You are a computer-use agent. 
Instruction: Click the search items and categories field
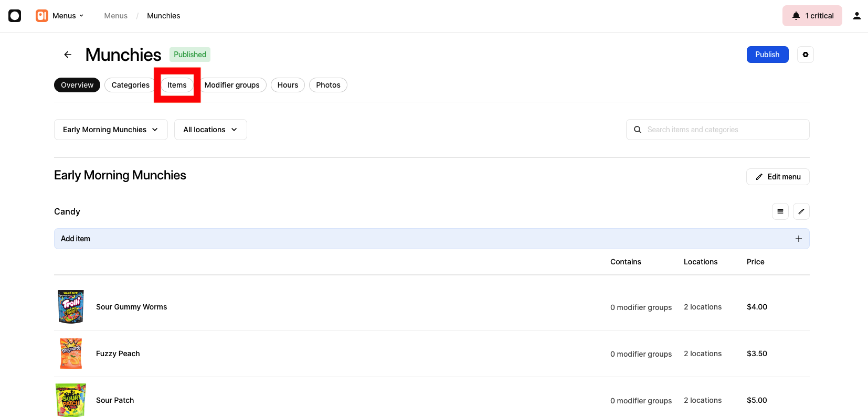pos(717,130)
